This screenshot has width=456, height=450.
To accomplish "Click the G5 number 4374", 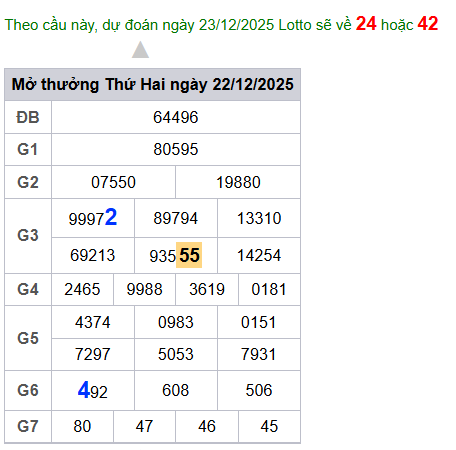I will [93, 322].
